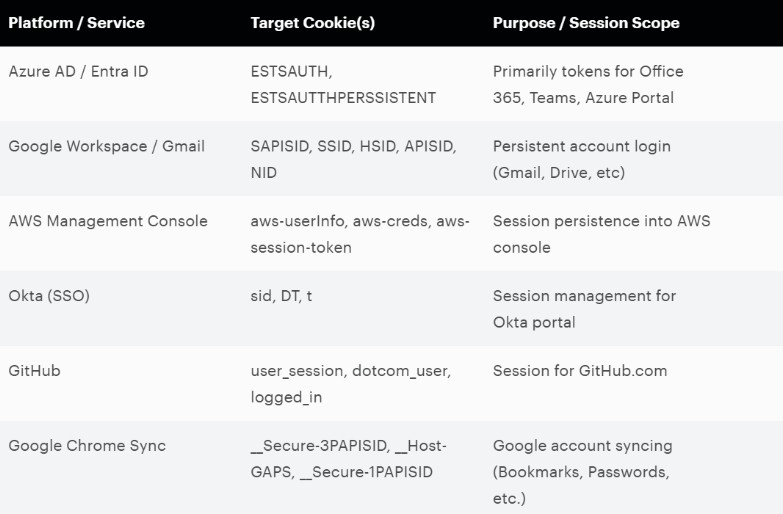The width and height of the screenshot is (783, 514).
Task: Select the Session for GitHub.com text
Action: click(x=579, y=371)
